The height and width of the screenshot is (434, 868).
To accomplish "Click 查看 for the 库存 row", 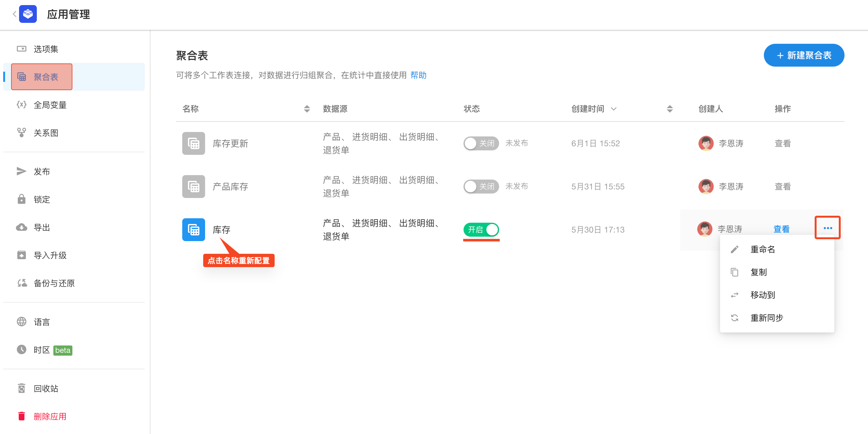I will [x=781, y=229].
